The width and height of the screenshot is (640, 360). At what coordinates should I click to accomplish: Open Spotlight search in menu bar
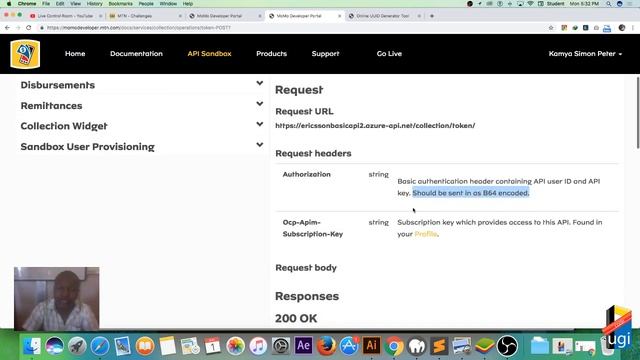point(609,4)
